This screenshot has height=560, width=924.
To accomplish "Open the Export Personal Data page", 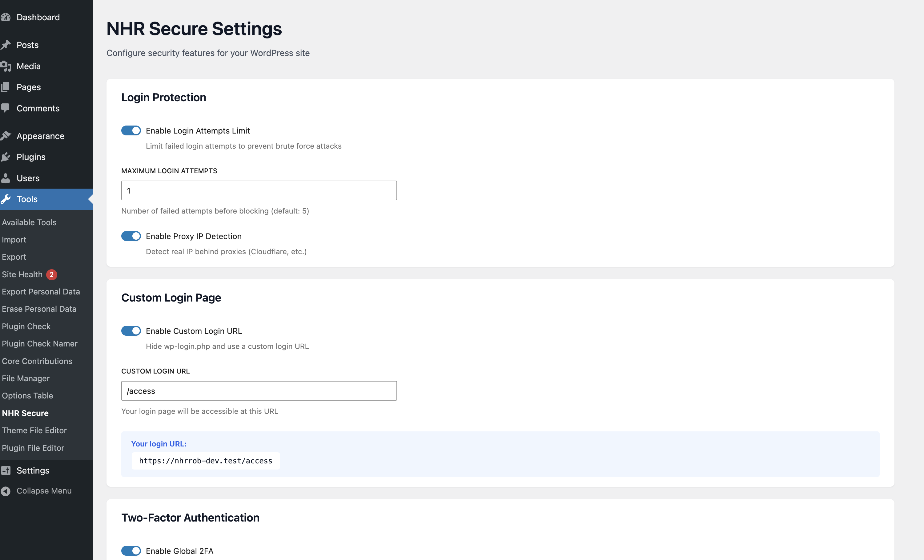I will (41, 291).
